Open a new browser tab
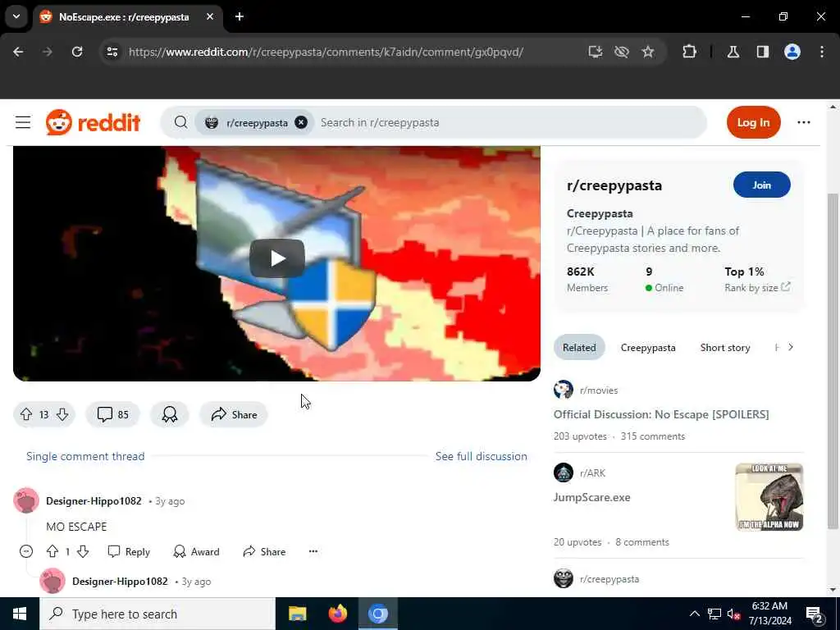The width and height of the screenshot is (840, 630). pyautogui.click(x=240, y=16)
